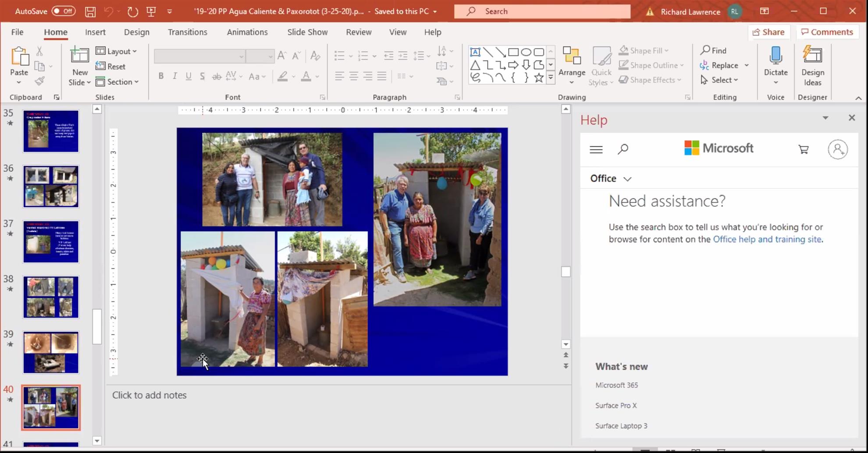The width and height of the screenshot is (868, 453).
Task: Open the Office help and training site link
Action: (767, 239)
